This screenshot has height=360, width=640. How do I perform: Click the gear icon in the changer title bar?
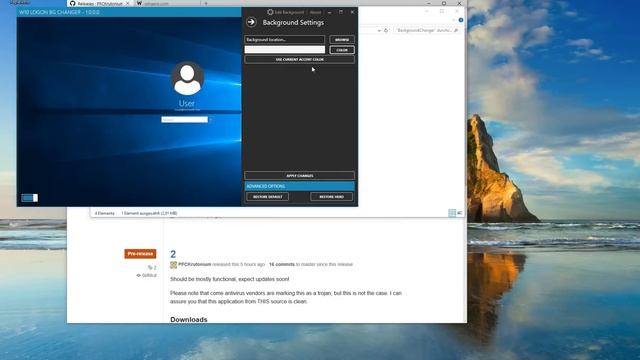point(270,12)
